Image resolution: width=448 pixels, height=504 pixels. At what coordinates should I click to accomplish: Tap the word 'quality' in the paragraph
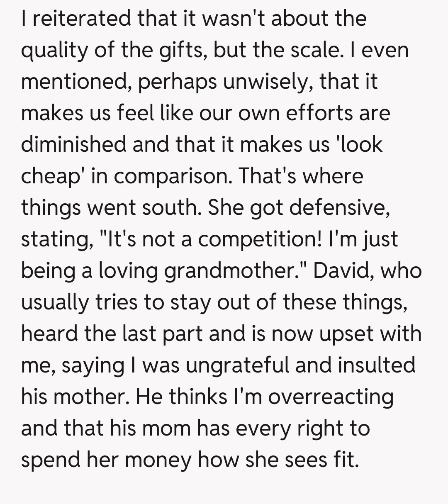pyautogui.click(x=54, y=50)
